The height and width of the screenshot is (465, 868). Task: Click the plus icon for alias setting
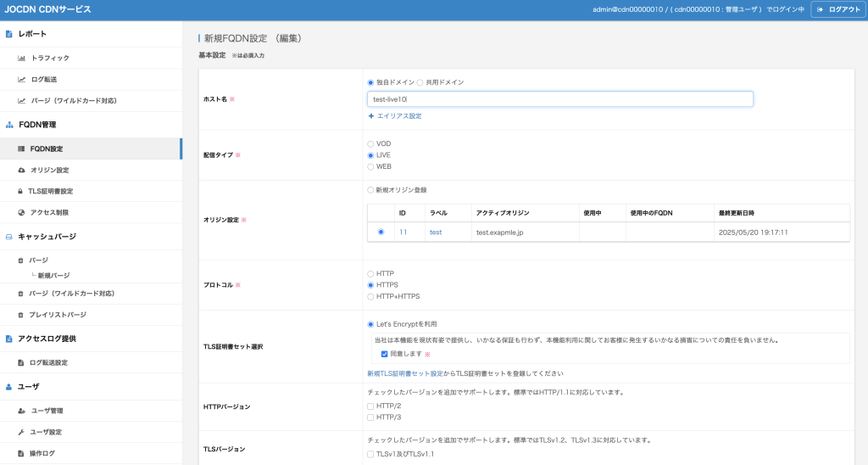[371, 116]
